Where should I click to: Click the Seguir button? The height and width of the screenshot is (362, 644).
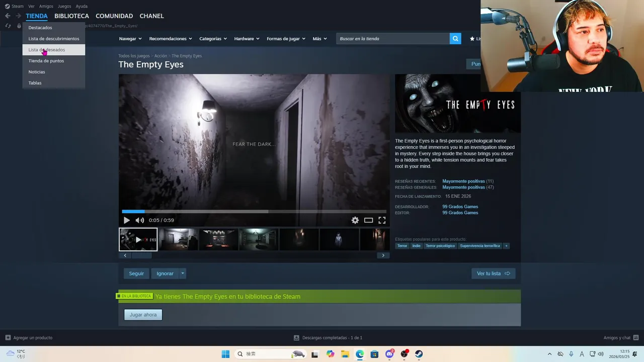136,274
